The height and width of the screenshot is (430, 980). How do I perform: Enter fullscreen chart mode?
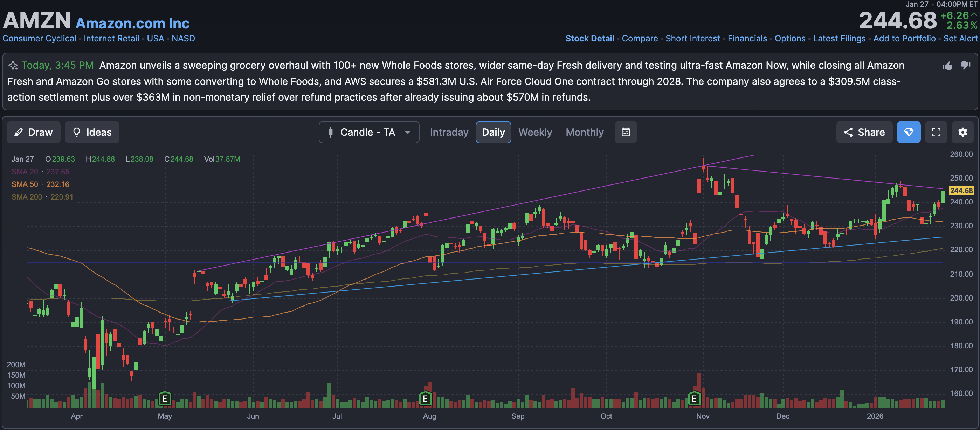point(936,132)
